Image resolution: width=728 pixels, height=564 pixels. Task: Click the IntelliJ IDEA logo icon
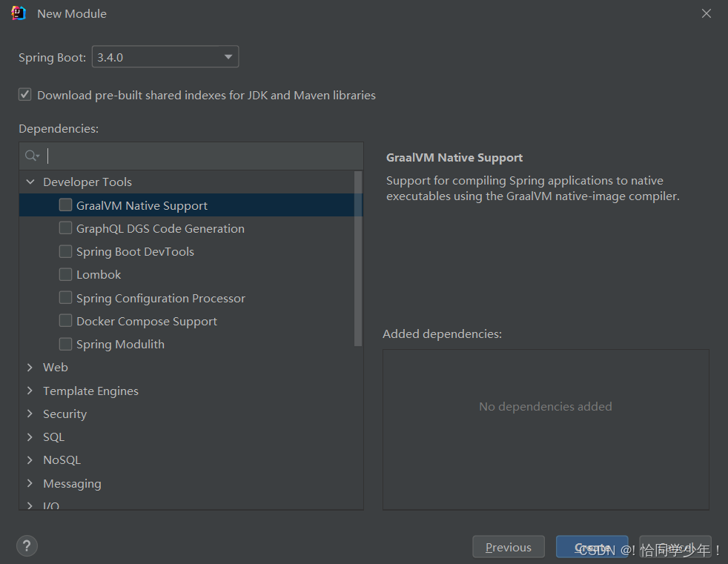(x=19, y=13)
